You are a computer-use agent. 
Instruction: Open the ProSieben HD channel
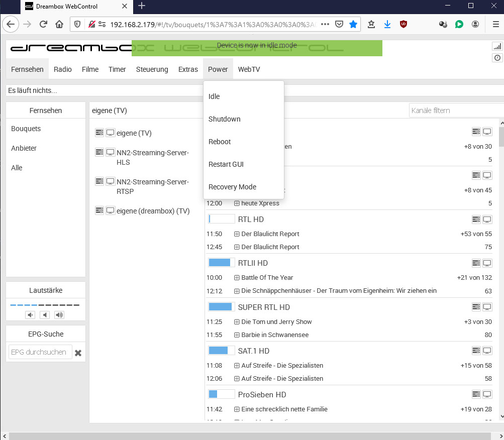point(262,395)
